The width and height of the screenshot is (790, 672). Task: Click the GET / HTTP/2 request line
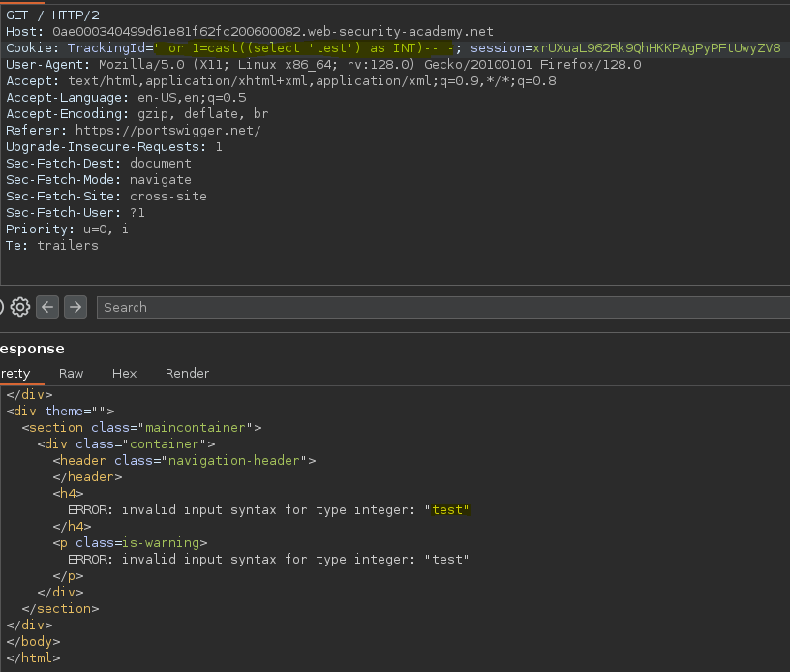click(x=53, y=15)
